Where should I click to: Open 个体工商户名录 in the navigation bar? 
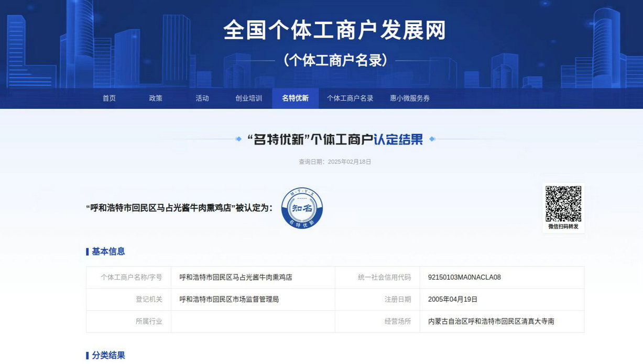click(350, 98)
